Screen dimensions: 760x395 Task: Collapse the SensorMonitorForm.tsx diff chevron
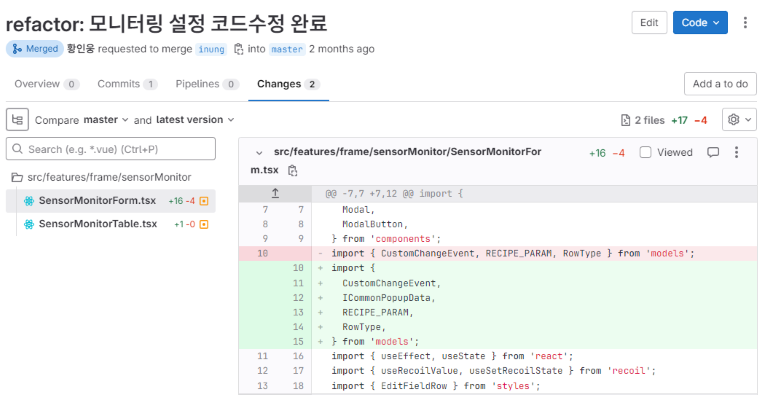click(x=259, y=153)
